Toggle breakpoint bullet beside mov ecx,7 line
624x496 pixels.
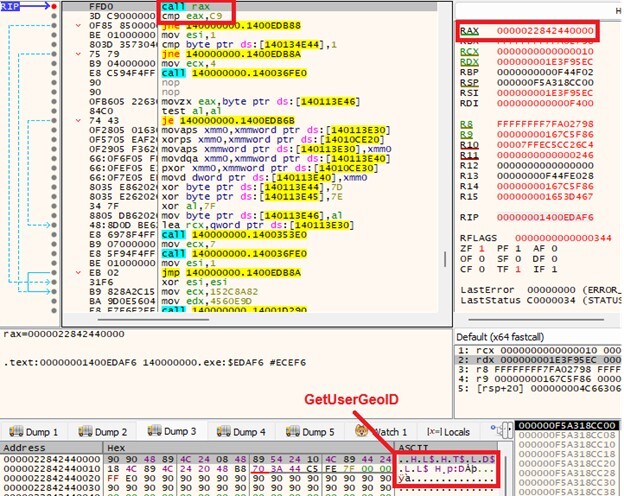[54, 244]
